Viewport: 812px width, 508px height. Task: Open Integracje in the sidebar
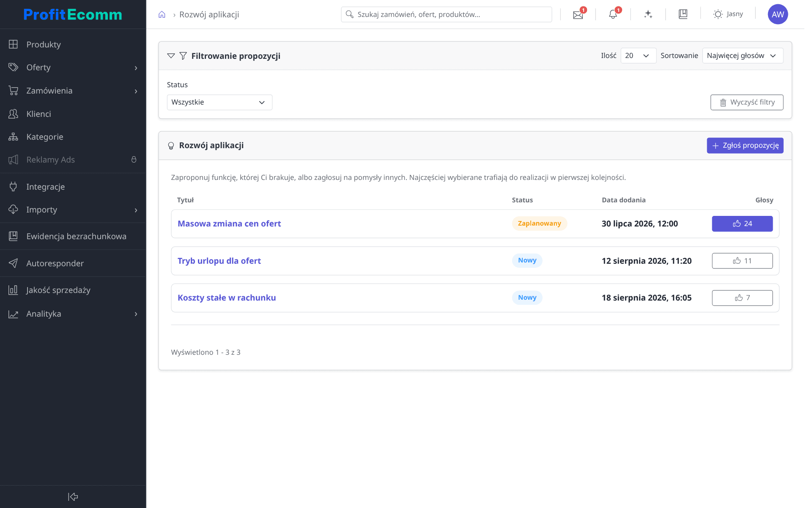73,187
